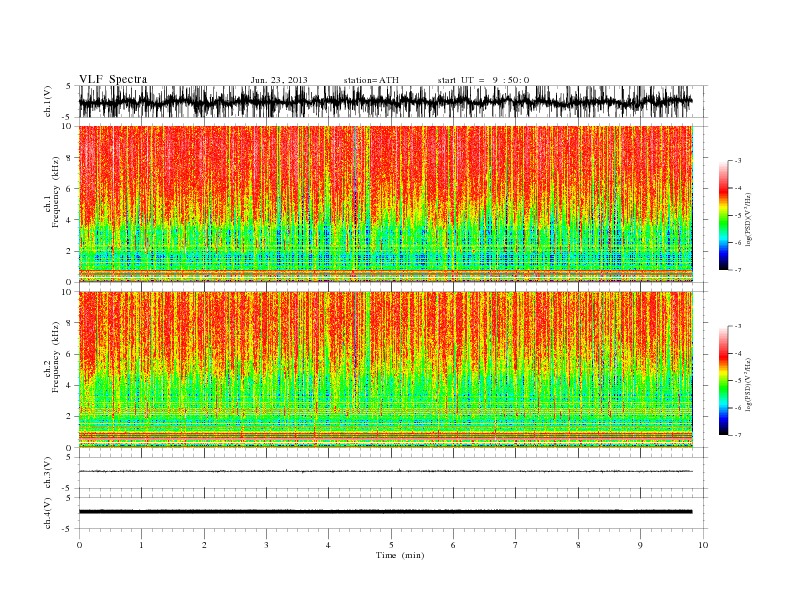Click the ch.3 voltage trace
This screenshot has width=792, height=612.
click(386, 471)
